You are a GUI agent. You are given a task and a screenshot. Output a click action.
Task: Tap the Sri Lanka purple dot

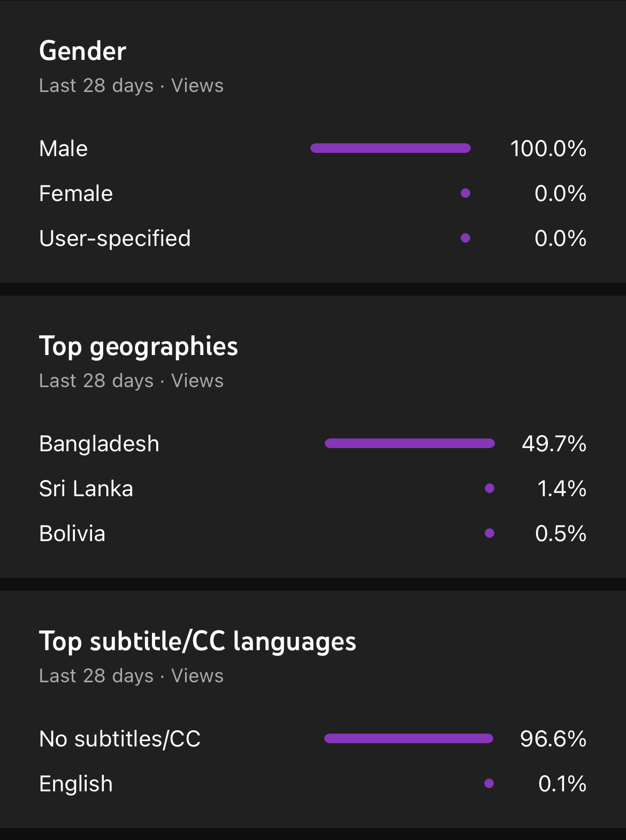490,488
